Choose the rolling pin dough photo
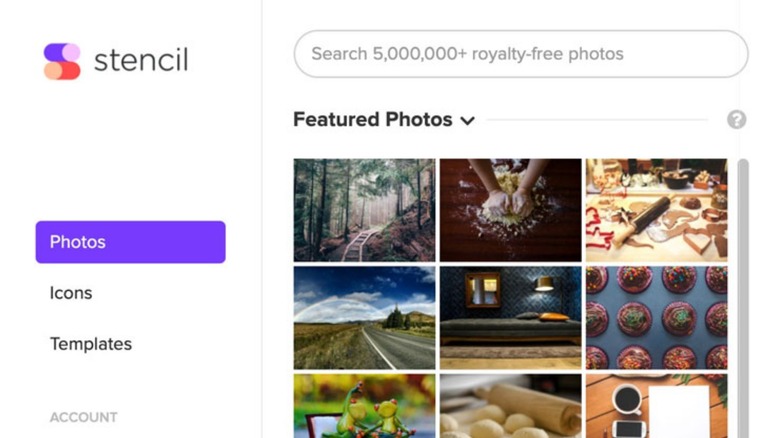Image resolution: width=780 pixels, height=438 pixels. (x=510, y=406)
